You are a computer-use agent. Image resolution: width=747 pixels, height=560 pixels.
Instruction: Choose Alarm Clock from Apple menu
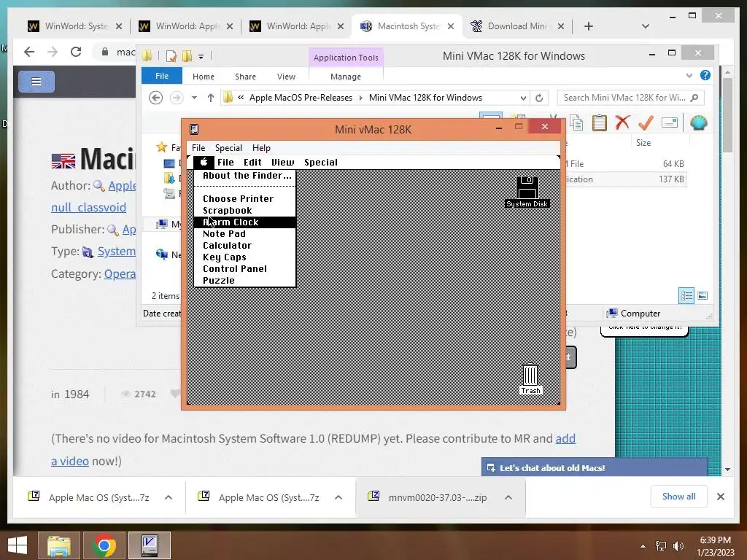pyautogui.click(x=245, y=222)
